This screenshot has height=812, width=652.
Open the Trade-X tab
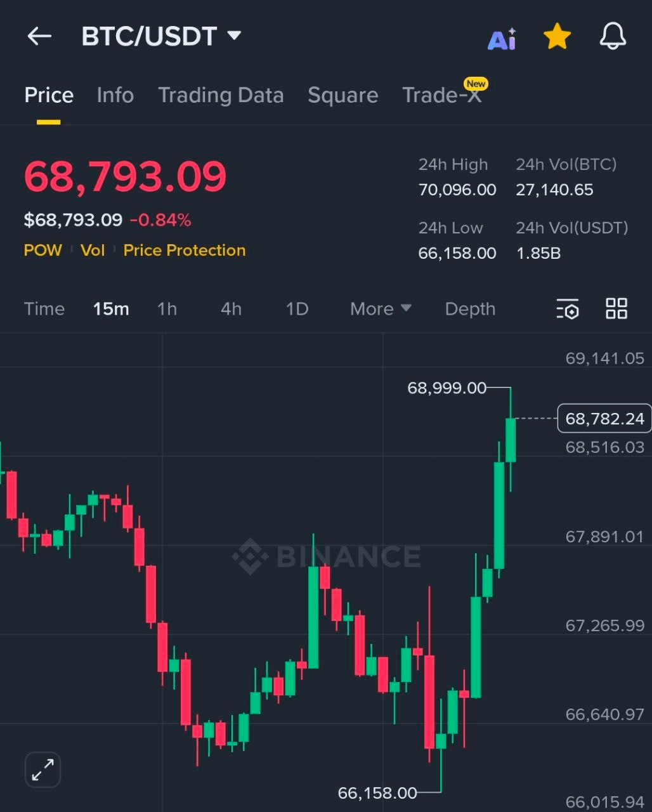pos(442,95)
